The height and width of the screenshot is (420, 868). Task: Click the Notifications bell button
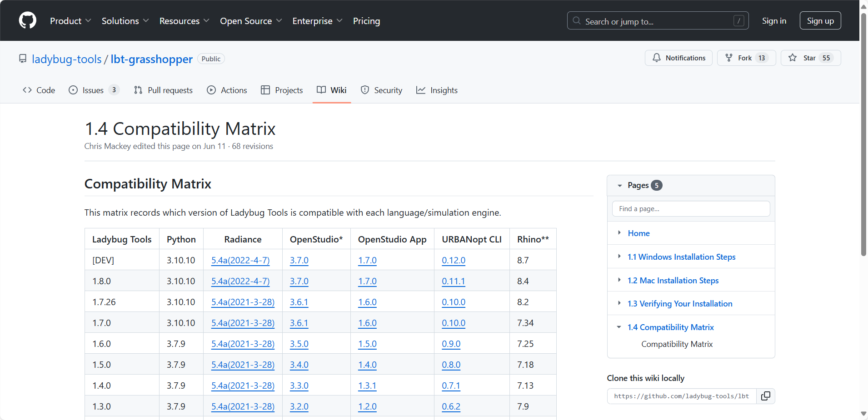point(678,58)
